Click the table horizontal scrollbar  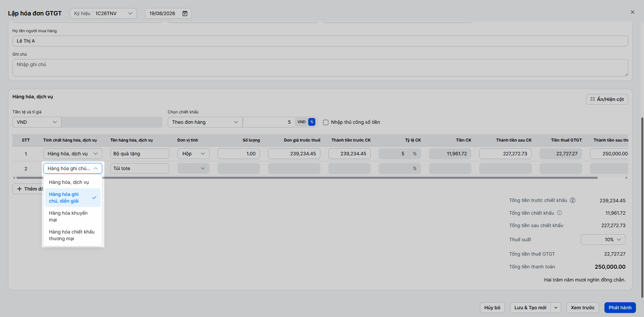[x=307, y=178]
